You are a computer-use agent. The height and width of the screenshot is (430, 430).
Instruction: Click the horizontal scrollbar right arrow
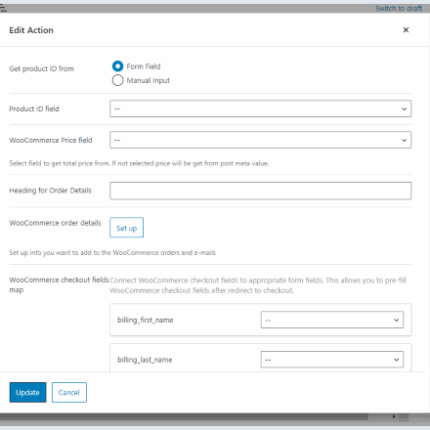click(x=394, y=416)
